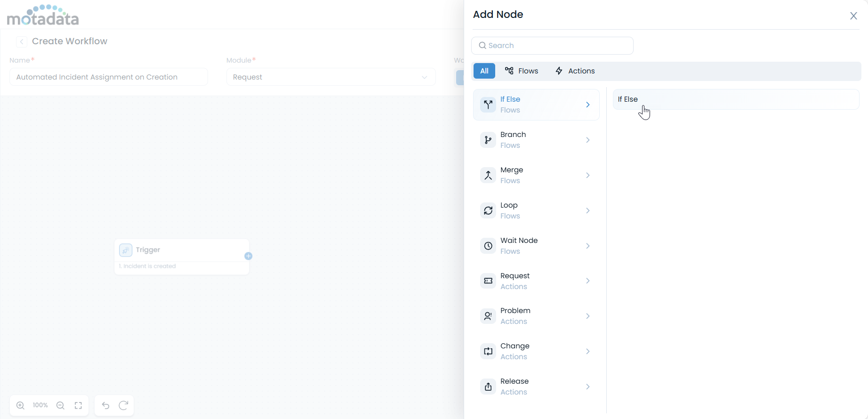This screenshot has height=419, width=868.
Task: Select the Problem actions icon
Action: [488, 316]
